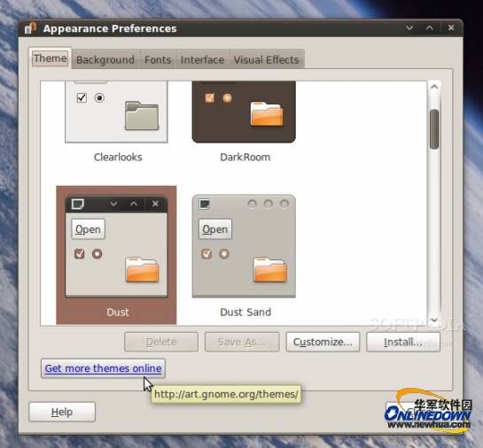Click the Help button
This screenshot has height=448, width=483.
(x=62, y=412)
